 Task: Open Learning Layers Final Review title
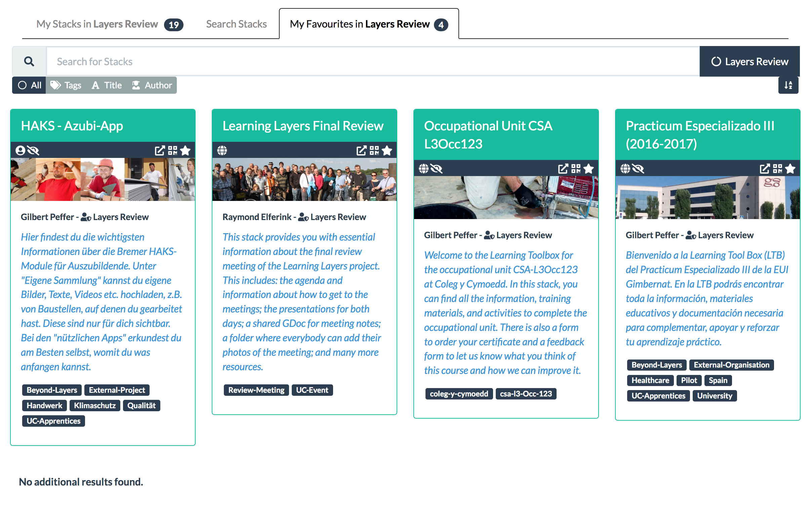tap(303, 126)
